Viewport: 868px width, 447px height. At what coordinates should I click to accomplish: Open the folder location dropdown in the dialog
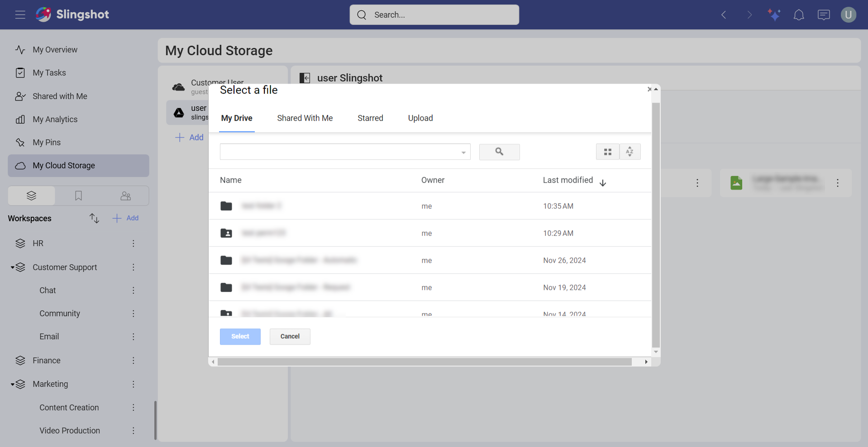click(x=463, y=152)
